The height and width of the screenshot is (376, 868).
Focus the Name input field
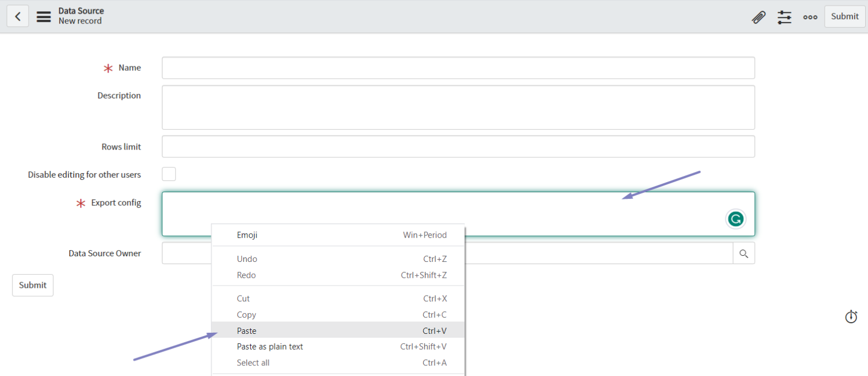coord(458,68)
